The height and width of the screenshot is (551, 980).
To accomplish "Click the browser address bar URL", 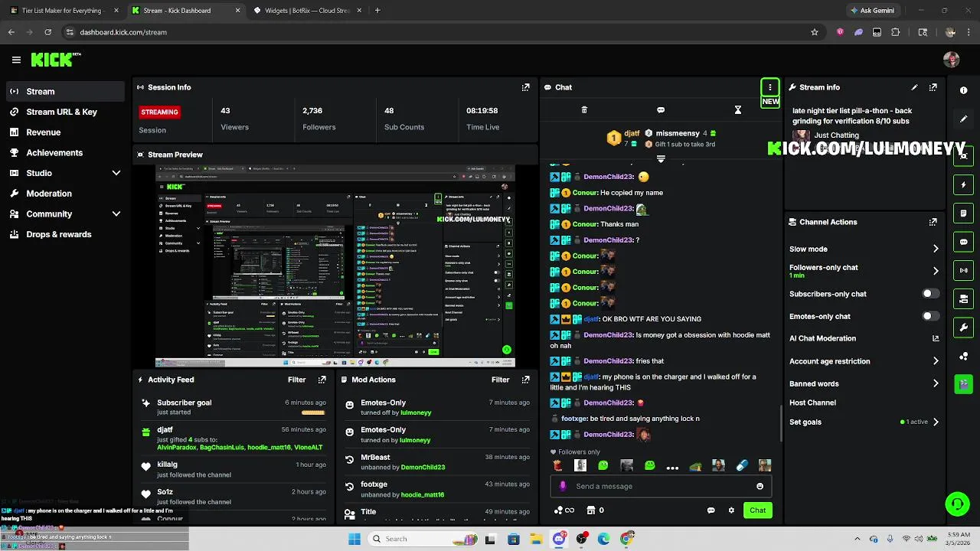I will [x=123, y=32].
